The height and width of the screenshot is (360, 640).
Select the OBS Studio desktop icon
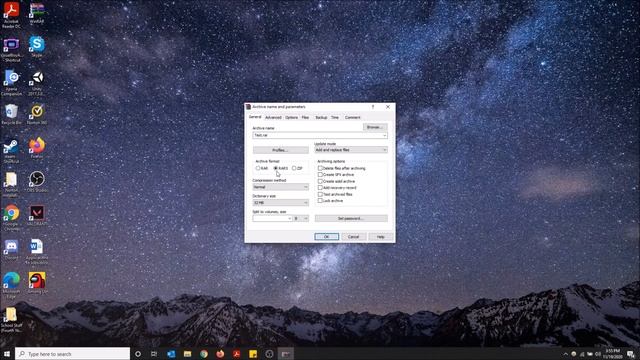tap(37, 182)
